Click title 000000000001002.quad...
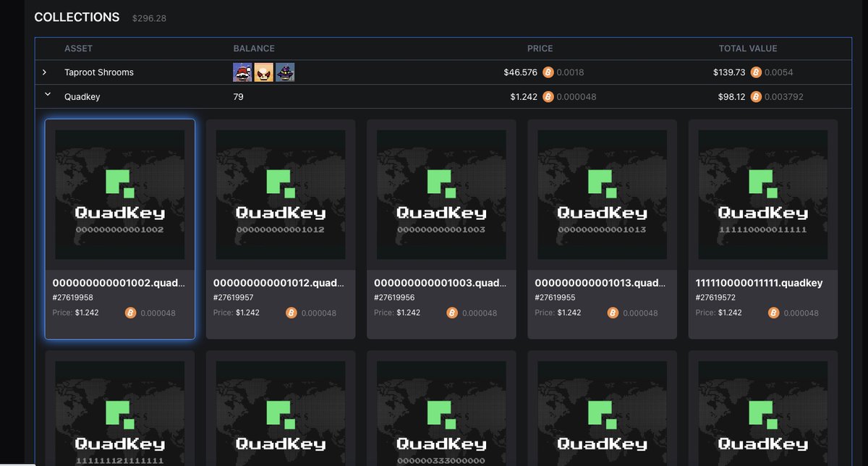The width and height of the screenshot is (868, 466). [x=119, y=283]
